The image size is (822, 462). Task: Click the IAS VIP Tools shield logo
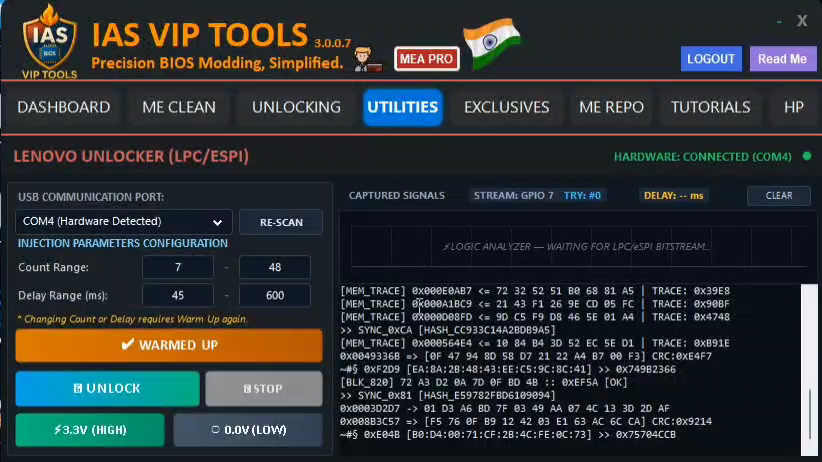49,41
